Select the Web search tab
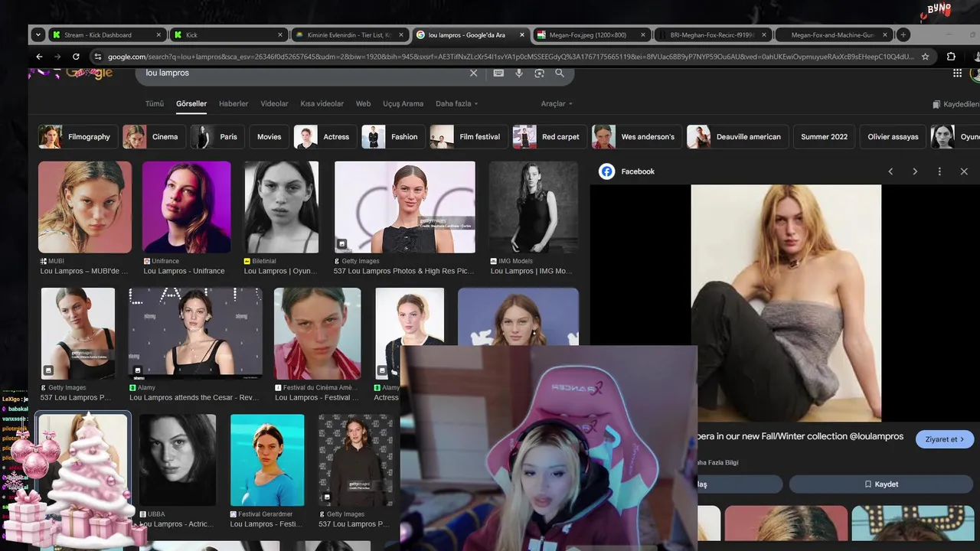 click(x=363, y=103)
